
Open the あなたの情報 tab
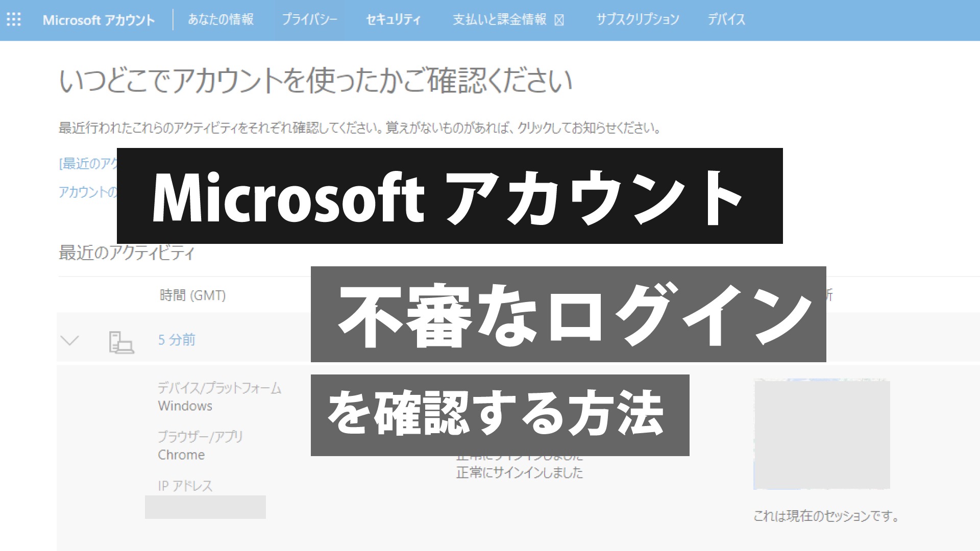(221, 19)
